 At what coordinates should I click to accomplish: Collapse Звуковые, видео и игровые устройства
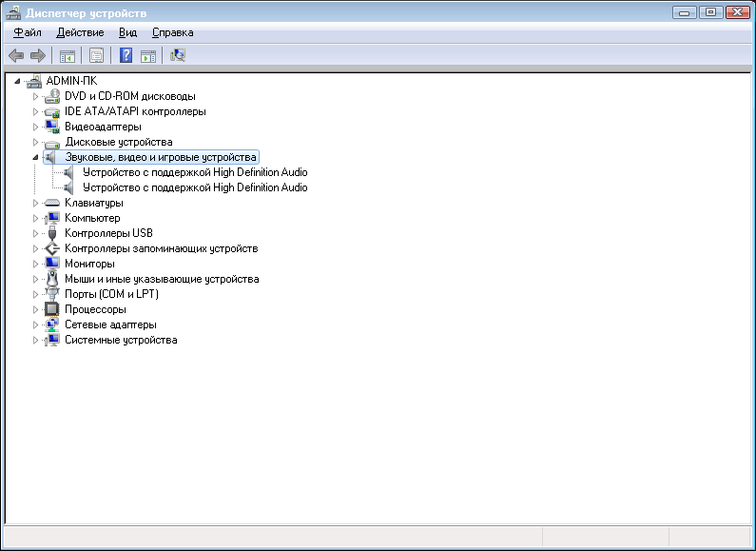[35, 157]
